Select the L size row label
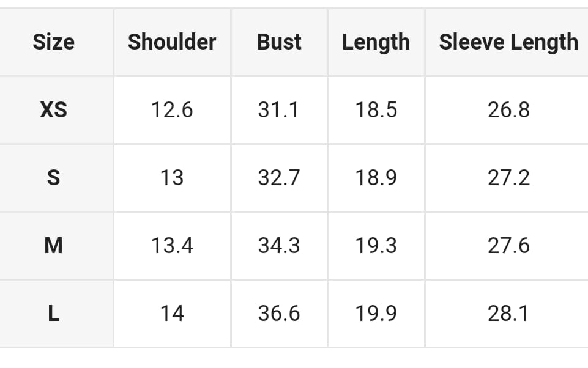Viewport: 588px width, 368px height. click(53, 314)
